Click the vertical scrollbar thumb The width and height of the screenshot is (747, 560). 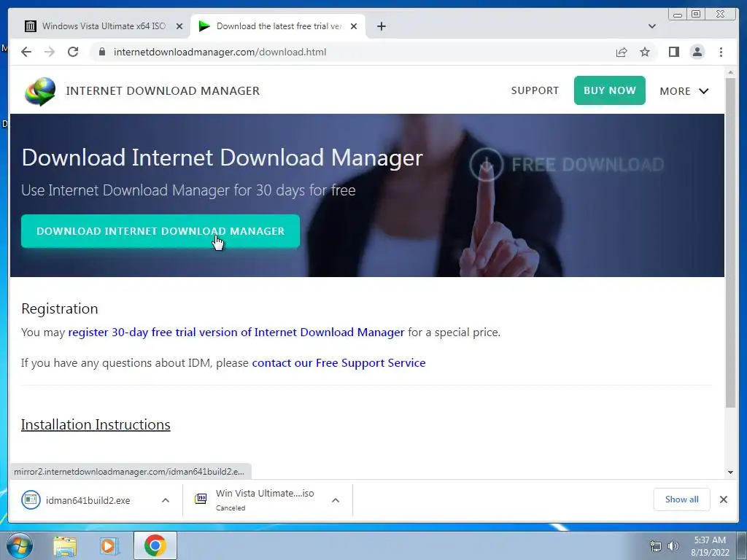pos(730,242)
